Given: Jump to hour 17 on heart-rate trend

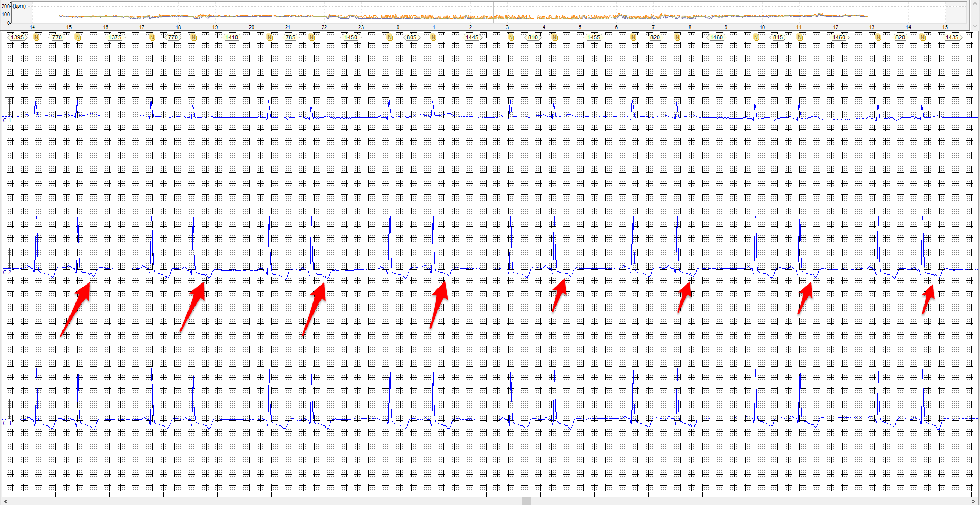Looking at the screenshot, I should click(142, 27).
